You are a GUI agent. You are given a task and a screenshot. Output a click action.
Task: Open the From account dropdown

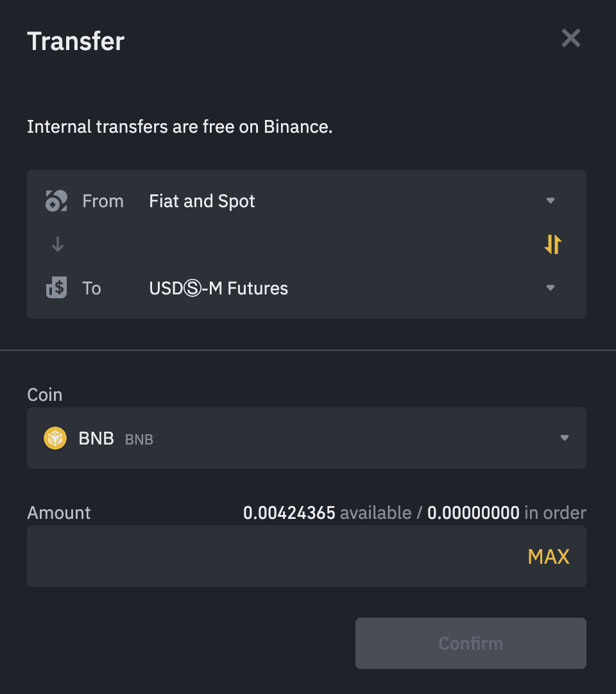(550, 200)
